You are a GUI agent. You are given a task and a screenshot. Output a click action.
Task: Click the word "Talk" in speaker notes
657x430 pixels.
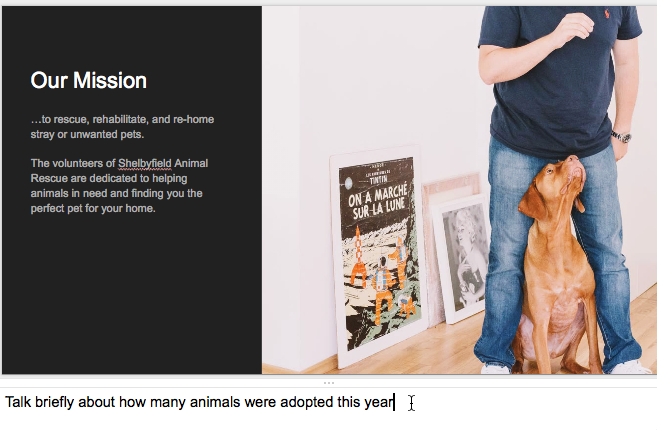tap(18, 402)
